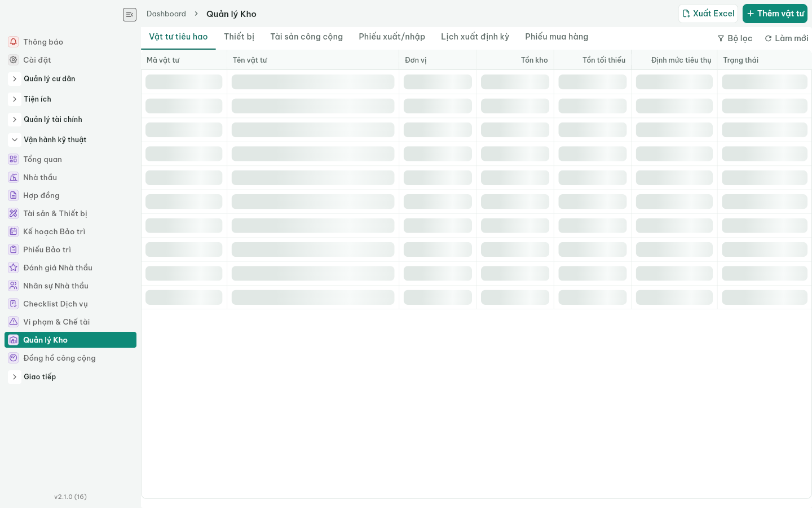This screenshot has width=812, height=508.
Task: Select the Phiếu xuất/nhập tab
Action: [x=392, y=37]
